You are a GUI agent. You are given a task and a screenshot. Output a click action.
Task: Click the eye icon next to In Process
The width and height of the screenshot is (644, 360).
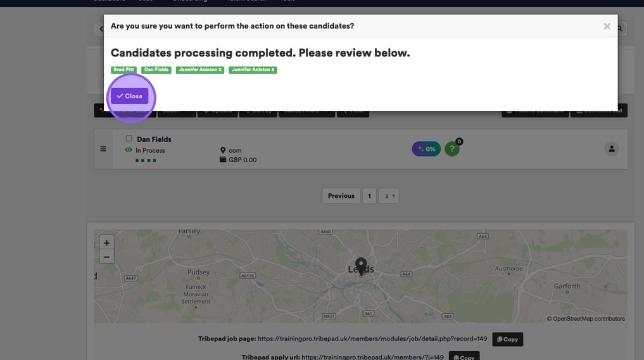(x=129, y=150)
